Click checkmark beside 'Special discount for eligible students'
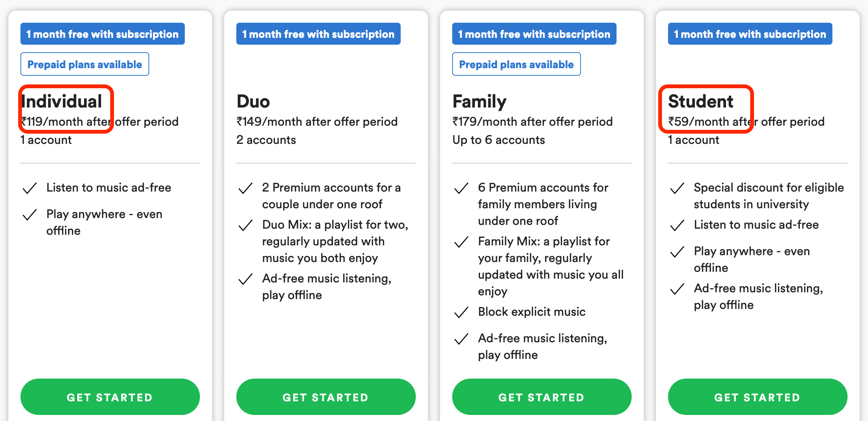Image resolution: width=868 pixels, height=421 pixels. click(x=677, y=188)
